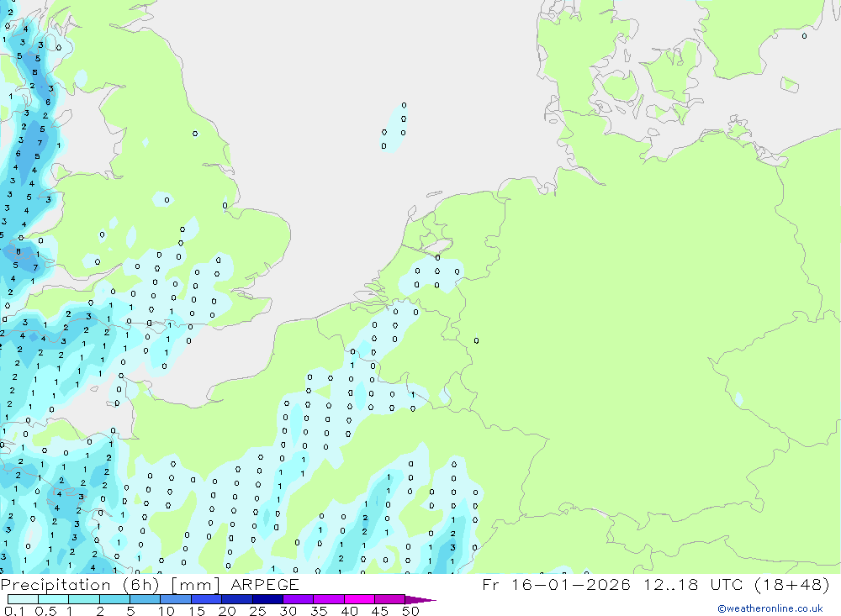841x616 pixels.
Task: Click the 45–50 mm legend color swatch
Action: click(x=390, y=599)
